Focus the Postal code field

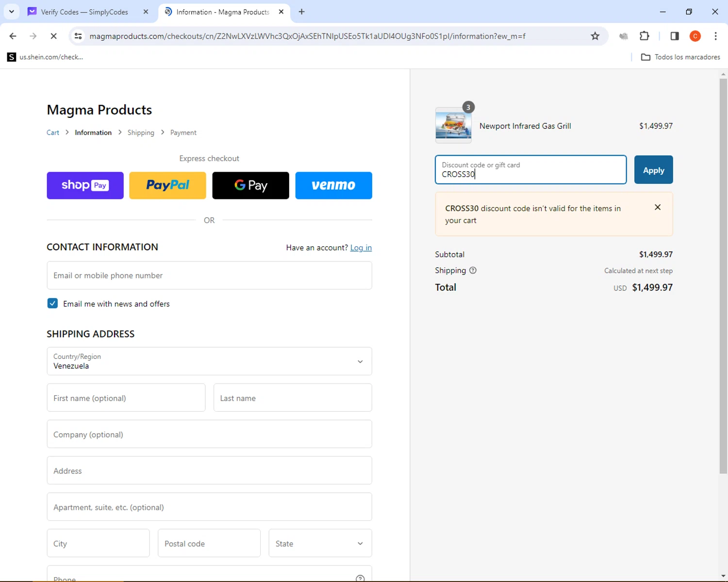coord(209,543)
